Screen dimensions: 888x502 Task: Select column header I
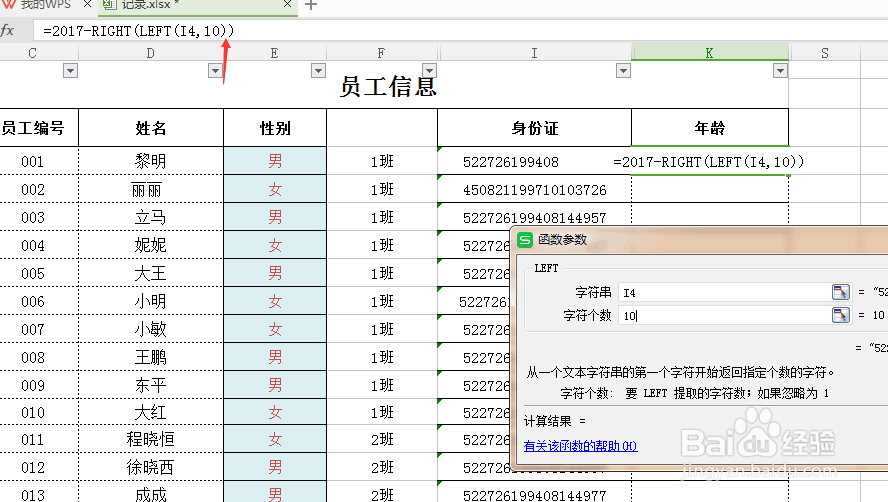534,53
